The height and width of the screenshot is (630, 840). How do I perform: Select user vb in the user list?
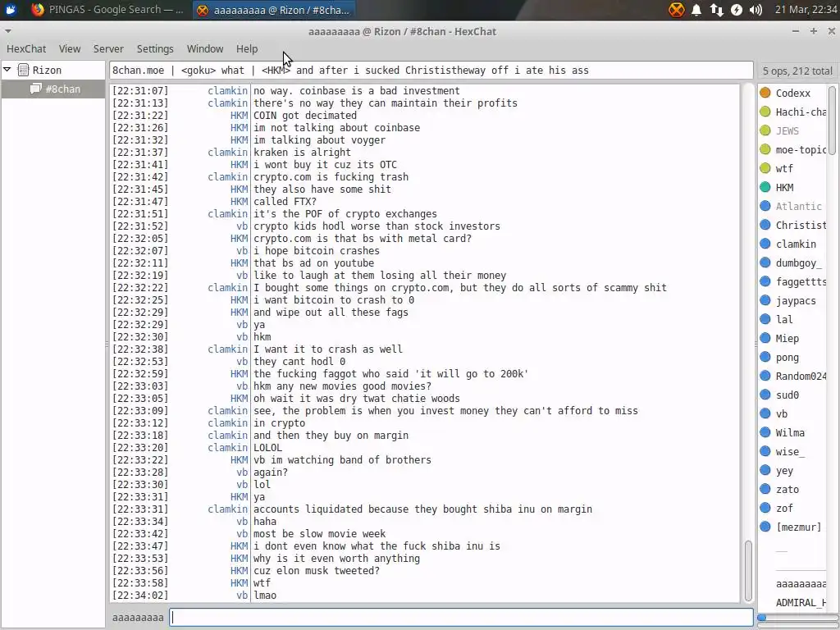point(781,414)
